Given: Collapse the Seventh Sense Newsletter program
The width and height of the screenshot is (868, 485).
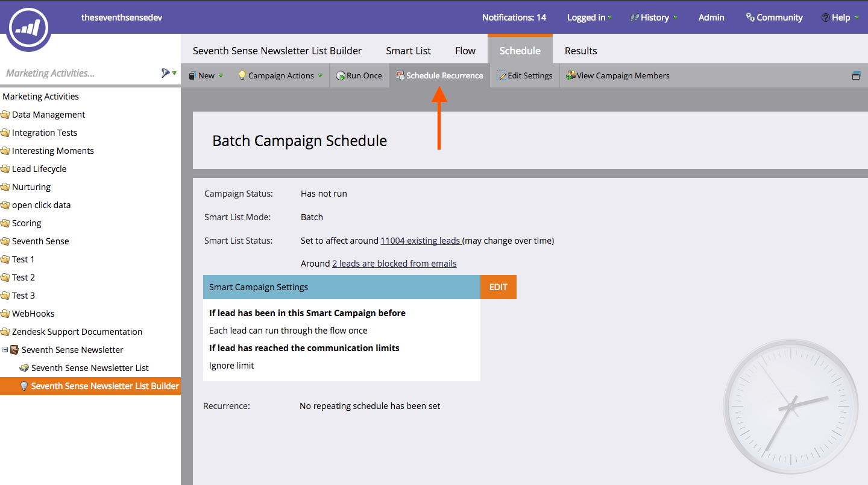Looking at the screenshot, I should click(x=5, y=350).
